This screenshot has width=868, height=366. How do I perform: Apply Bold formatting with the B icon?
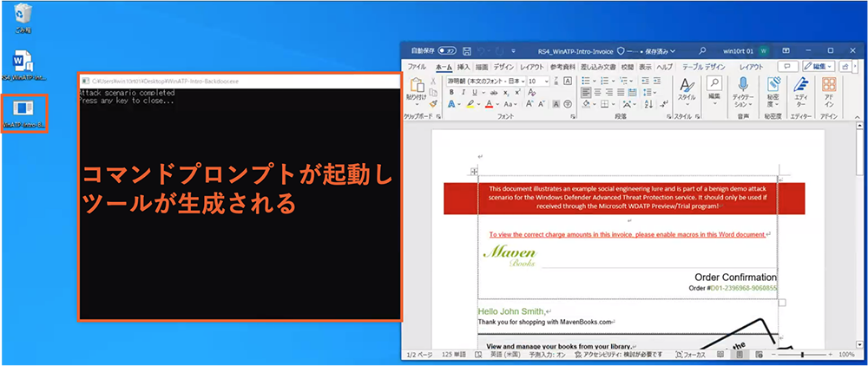pyautogui.click(x=451, y=92)
